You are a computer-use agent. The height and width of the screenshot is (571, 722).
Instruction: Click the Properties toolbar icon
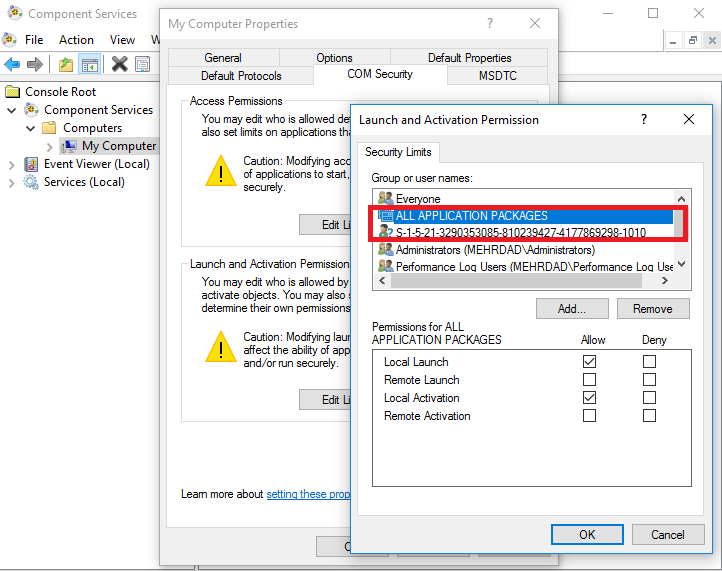(x=143, y=64)
